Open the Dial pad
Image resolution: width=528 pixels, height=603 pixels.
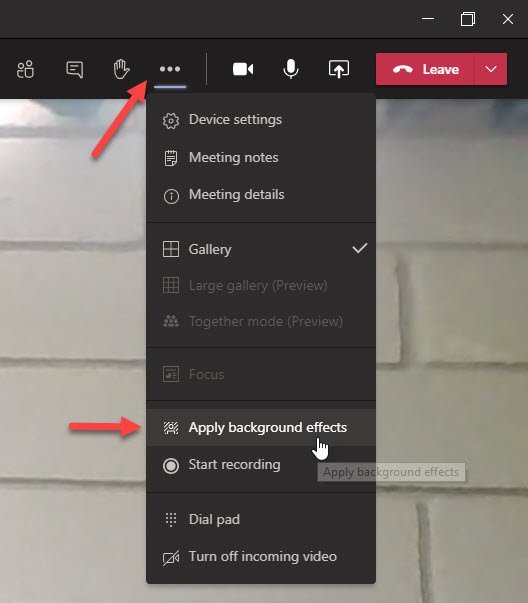[x=261, y=520]
